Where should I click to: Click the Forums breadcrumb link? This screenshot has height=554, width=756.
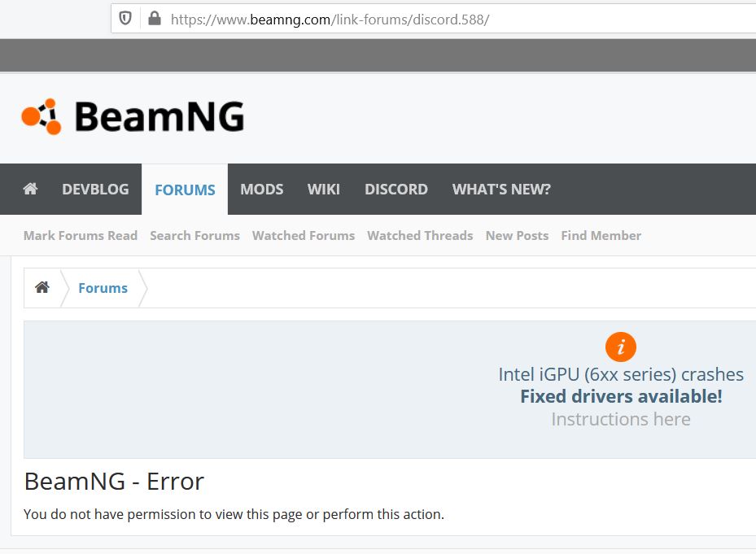click(103, 288)
